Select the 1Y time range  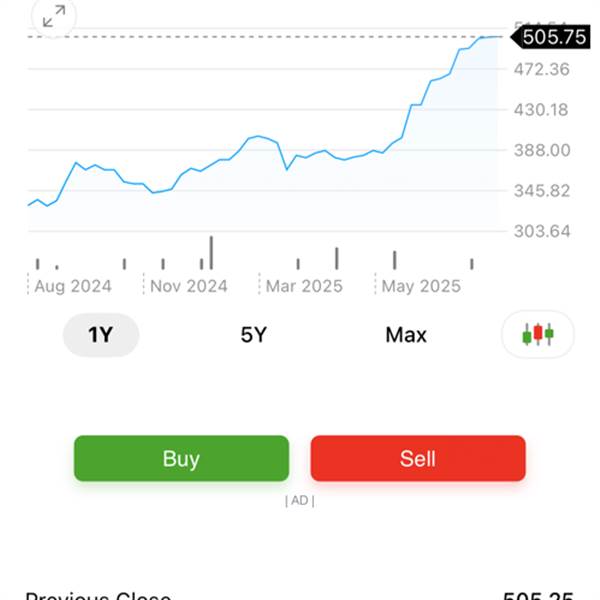click(x=101, y=335)
